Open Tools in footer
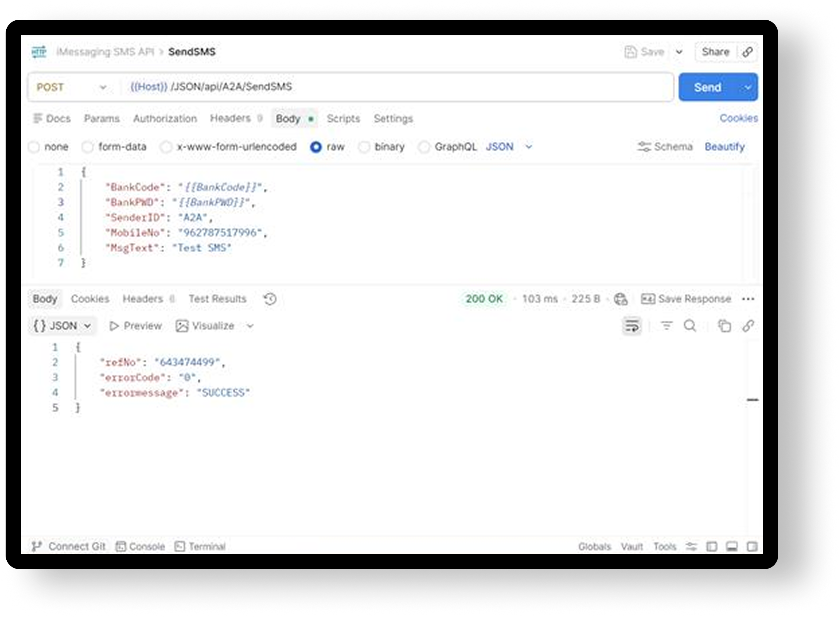The height and width of the screenshot is (617, 840). click(x=665, y=546)
